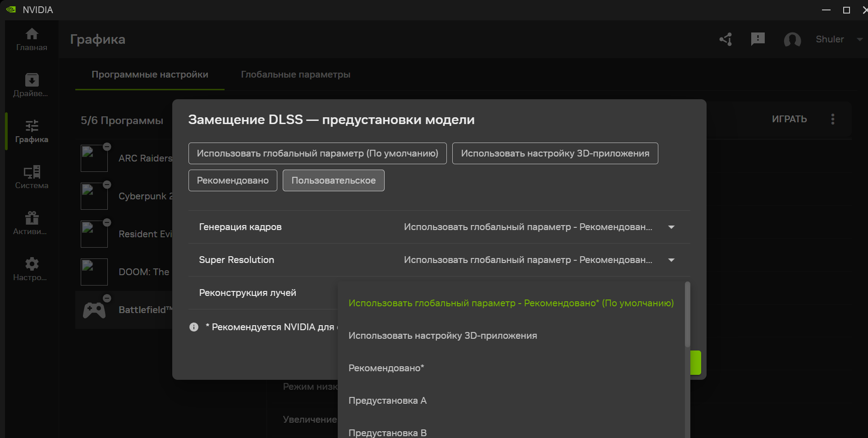Click the minus badge on Cyberpunk thumbnail
The height and width of the screenshot is (438, 868).
pos(107,184)
